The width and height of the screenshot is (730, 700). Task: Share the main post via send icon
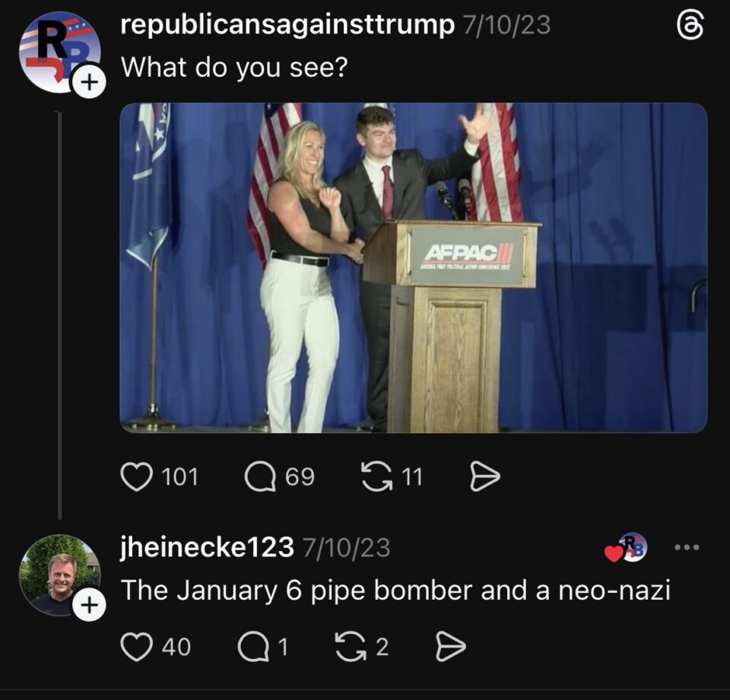point(485,477)
